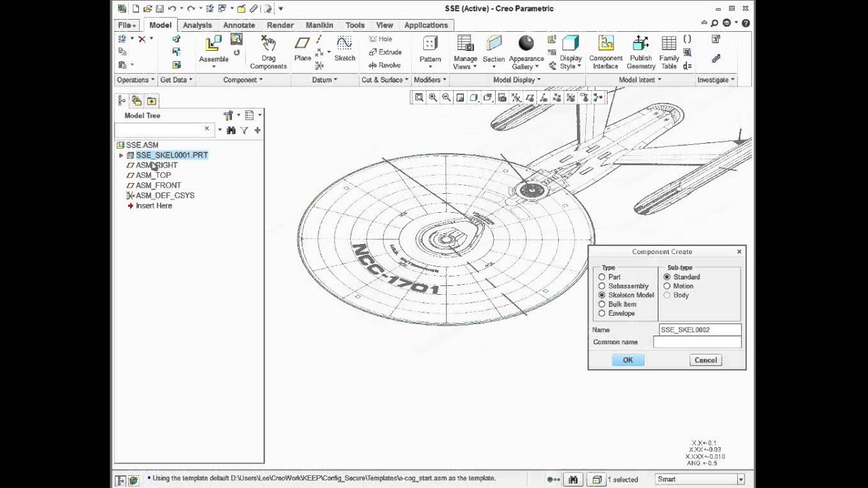The image size is (868, 488).
Task: Click the Undo arrow icon
Action: coord(172,9)
